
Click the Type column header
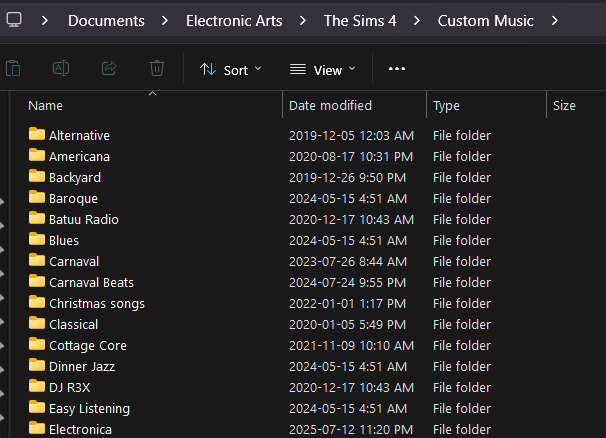tap(446, 105)
